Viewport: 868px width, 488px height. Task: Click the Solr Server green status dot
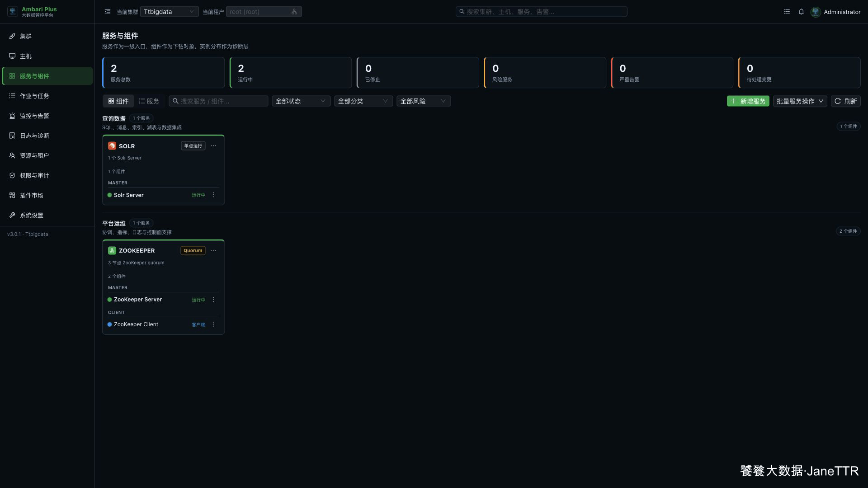109,195
